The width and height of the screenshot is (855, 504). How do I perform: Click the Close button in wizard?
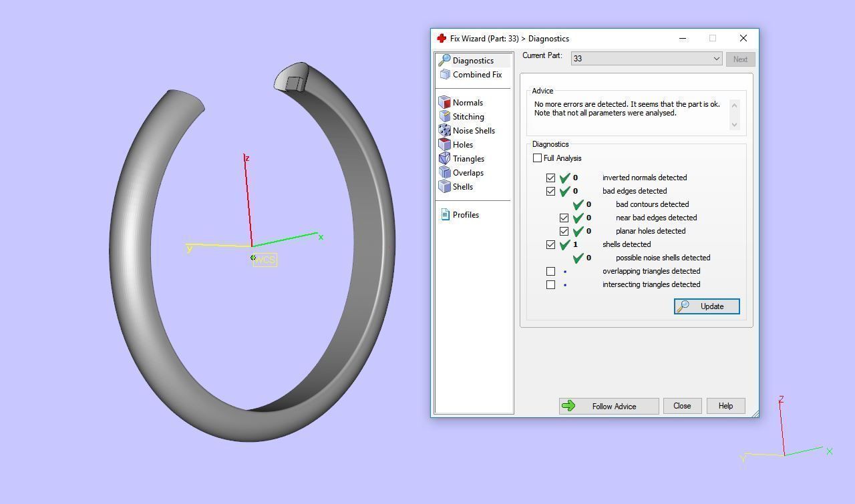click(682, 406)
